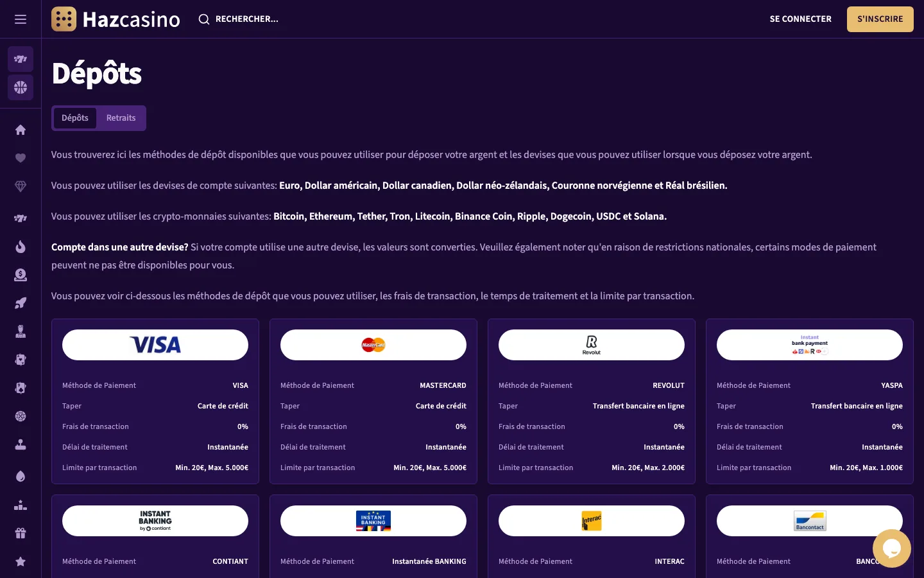Image resolution: width=924 pixels, height=578 pixels.
Task: Open the star icon in sidebar
Action: pos(21,561)
